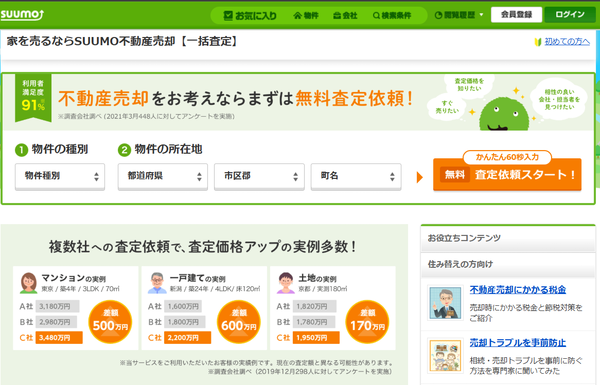Click C社 3,480万円 price bar
600x385 pixels.
(59, 338)
